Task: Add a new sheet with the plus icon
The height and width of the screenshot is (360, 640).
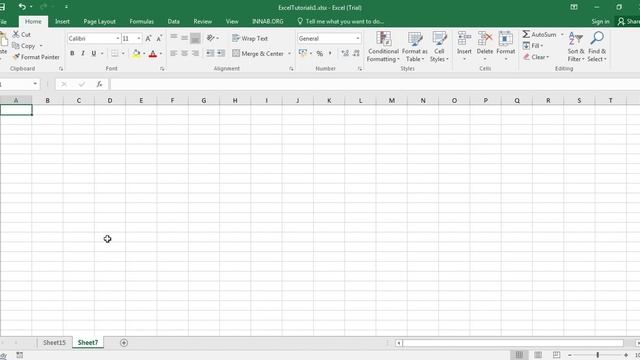Action: tap(124, 343)
